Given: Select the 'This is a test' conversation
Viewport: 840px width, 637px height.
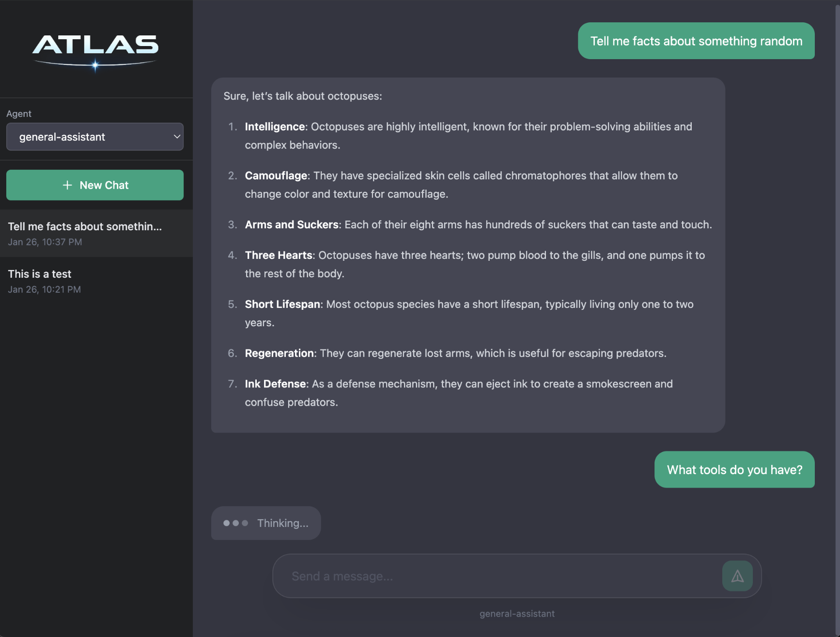Looking at the screenshot, I should (x=95, y=280).
